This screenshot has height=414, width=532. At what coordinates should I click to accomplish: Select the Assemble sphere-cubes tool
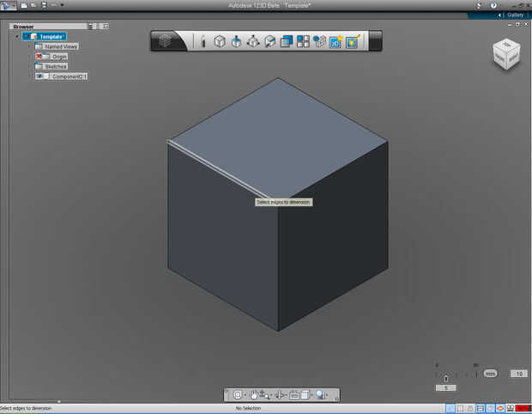pyautogui.click(x=319, y=41)
